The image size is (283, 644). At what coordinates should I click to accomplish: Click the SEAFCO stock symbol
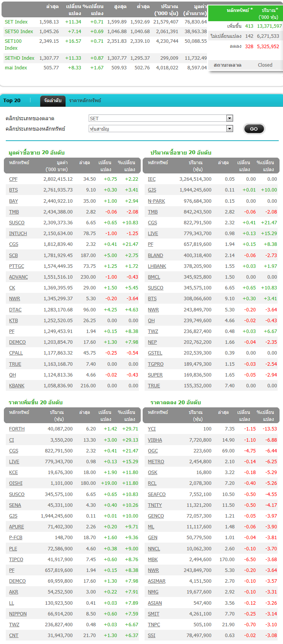pos(157,494)
